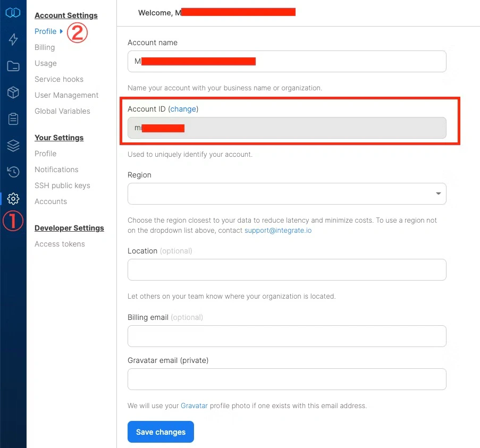Click the Billing email input field
Screen dimensions: 480x448
pos(287,336)
